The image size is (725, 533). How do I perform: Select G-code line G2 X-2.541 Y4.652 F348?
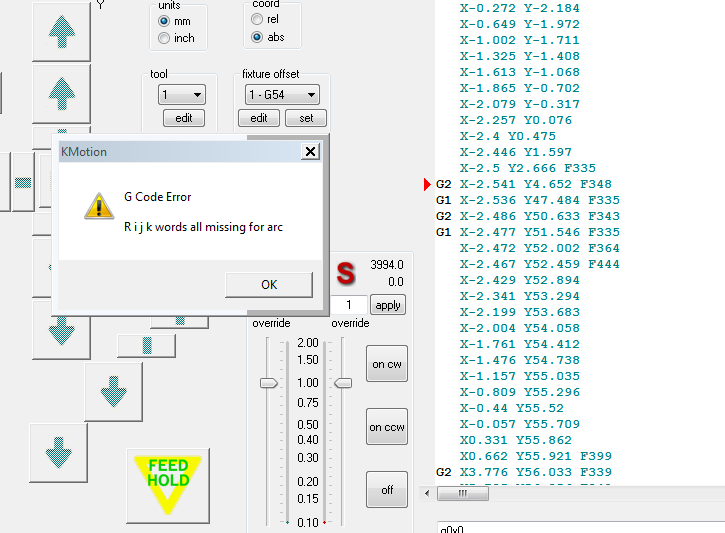pos(524,184)
